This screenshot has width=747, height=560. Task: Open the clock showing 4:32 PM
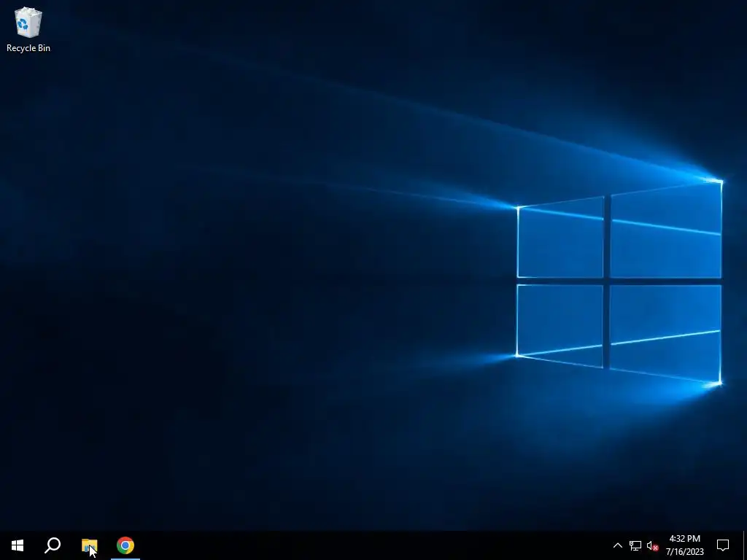pos(684,545)
